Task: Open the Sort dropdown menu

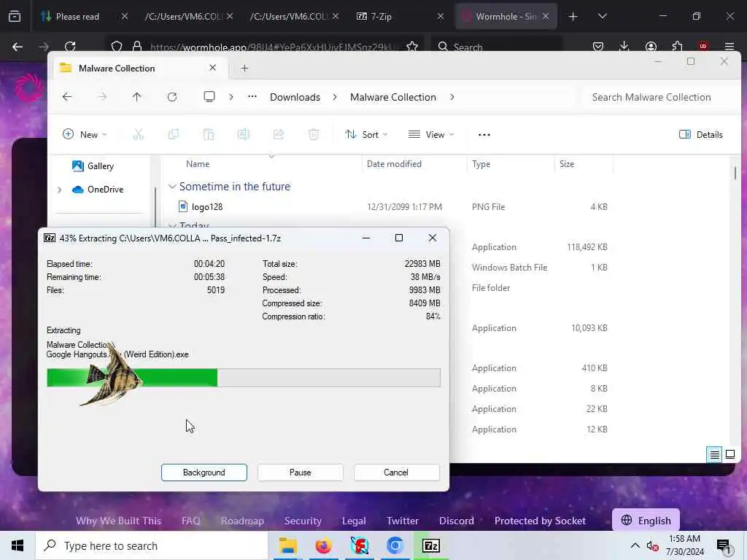Action: (x=366, y=135)
